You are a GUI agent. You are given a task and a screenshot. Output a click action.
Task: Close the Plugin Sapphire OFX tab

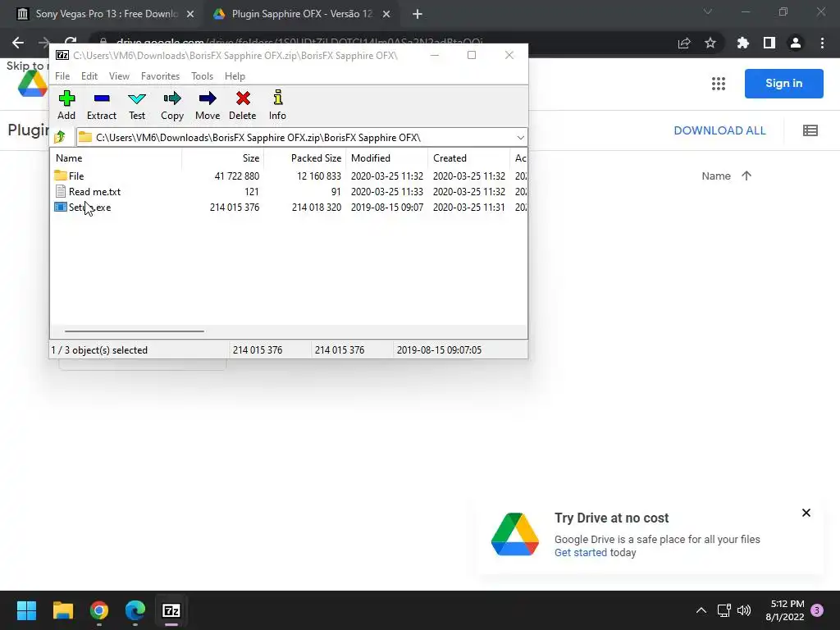point(386,15)
